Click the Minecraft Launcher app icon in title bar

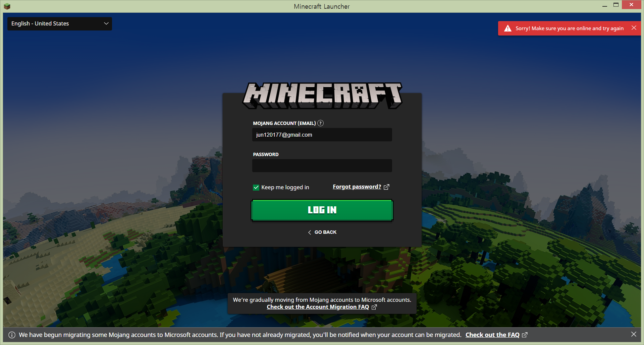click(7, 6)
